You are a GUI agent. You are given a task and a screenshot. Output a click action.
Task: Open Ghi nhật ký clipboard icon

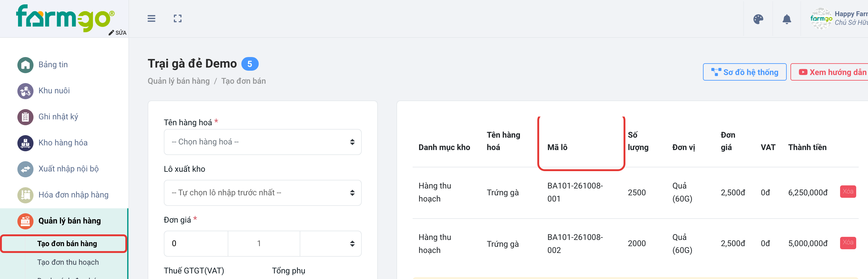25,117
